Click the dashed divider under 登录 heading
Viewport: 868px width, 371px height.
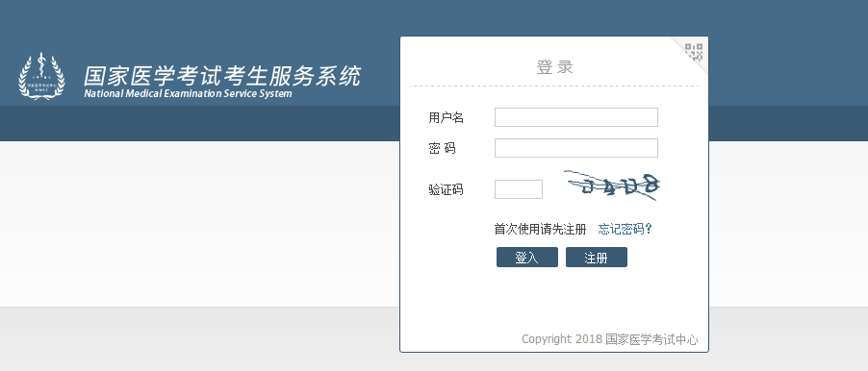point(554,87)
